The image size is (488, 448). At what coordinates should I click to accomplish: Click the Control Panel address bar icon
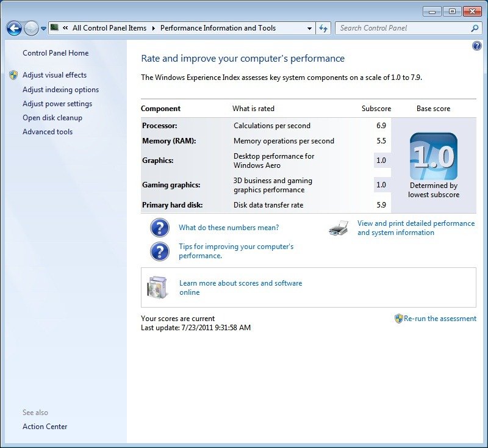click(x=54, y=27)
